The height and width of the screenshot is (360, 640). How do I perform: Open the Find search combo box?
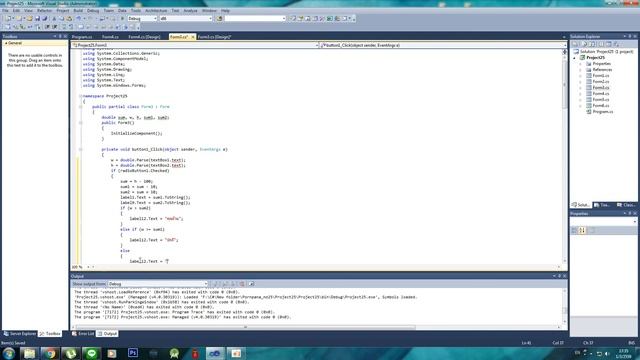pyautogui.click(x=255, y=19)
